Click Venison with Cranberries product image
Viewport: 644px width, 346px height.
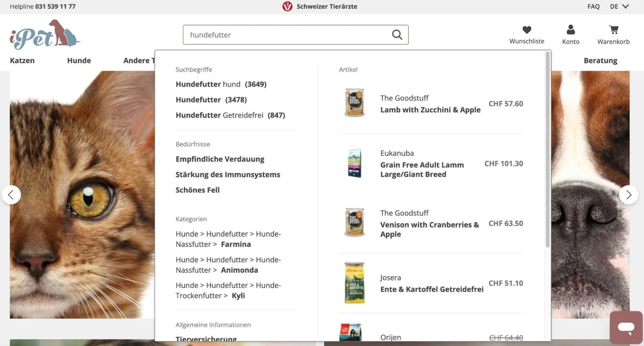coord(355,222)
